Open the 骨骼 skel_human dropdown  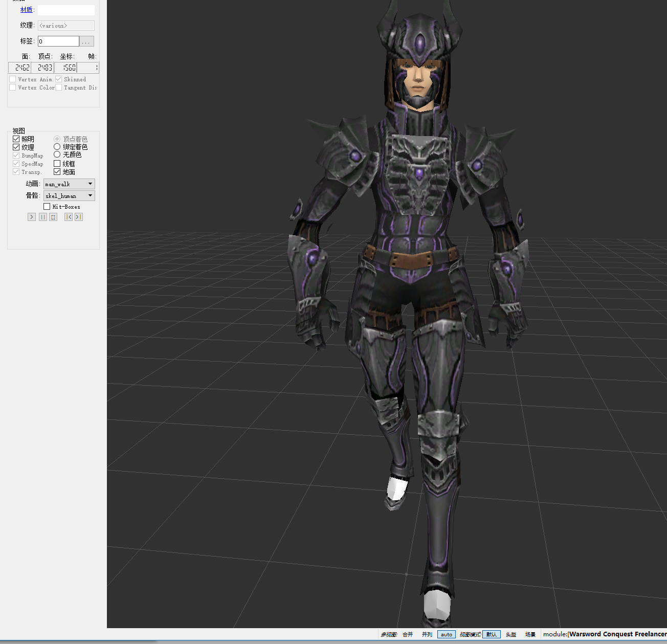[69, 196]
